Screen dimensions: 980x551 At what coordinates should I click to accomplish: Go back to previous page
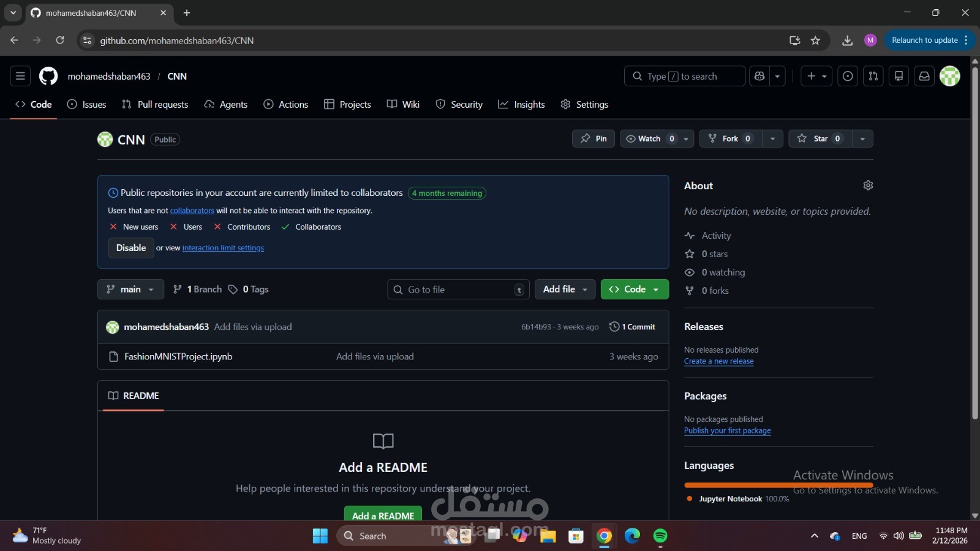[x=14, y=40]
